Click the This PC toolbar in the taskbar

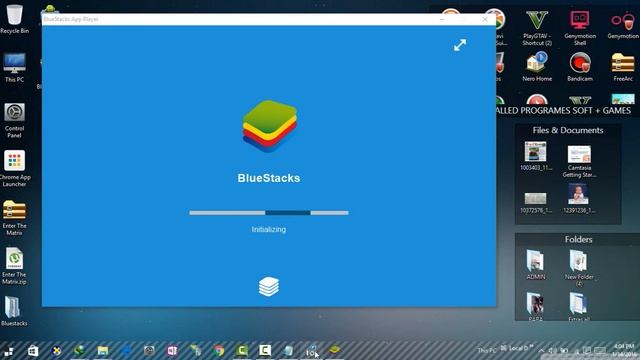tap(487, 350)
